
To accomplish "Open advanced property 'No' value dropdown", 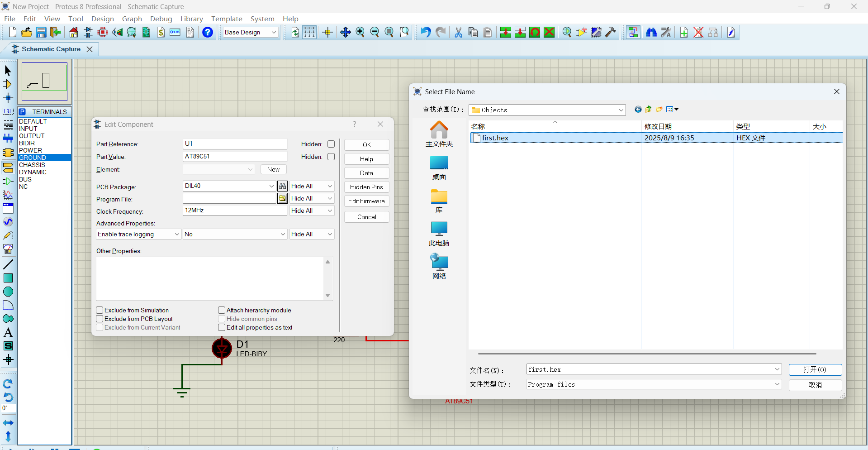I will 235,234.
